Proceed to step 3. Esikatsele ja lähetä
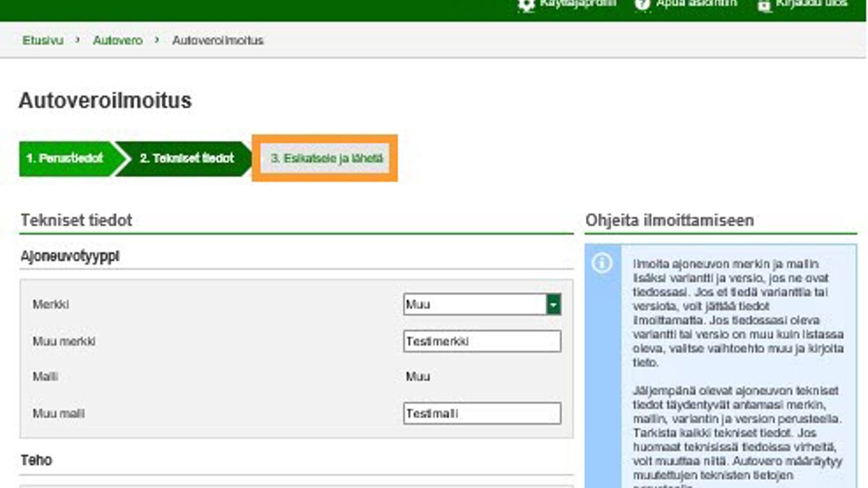Viewport: 868px width, 488px height. [x=325, y=158]
